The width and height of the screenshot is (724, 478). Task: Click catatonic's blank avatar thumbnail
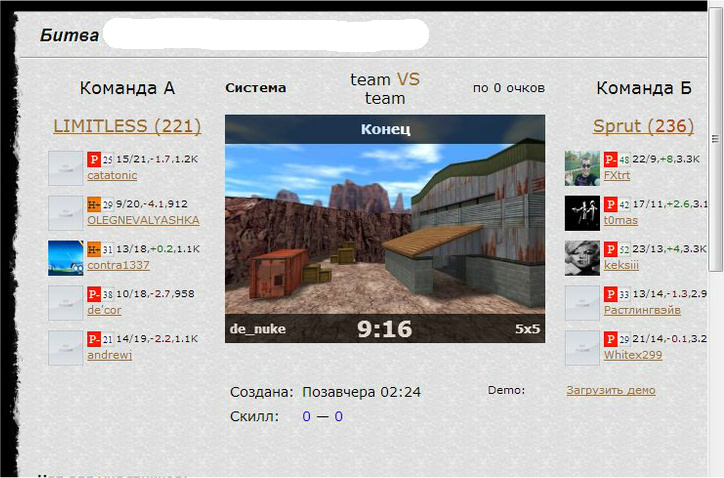coord(66,168)
